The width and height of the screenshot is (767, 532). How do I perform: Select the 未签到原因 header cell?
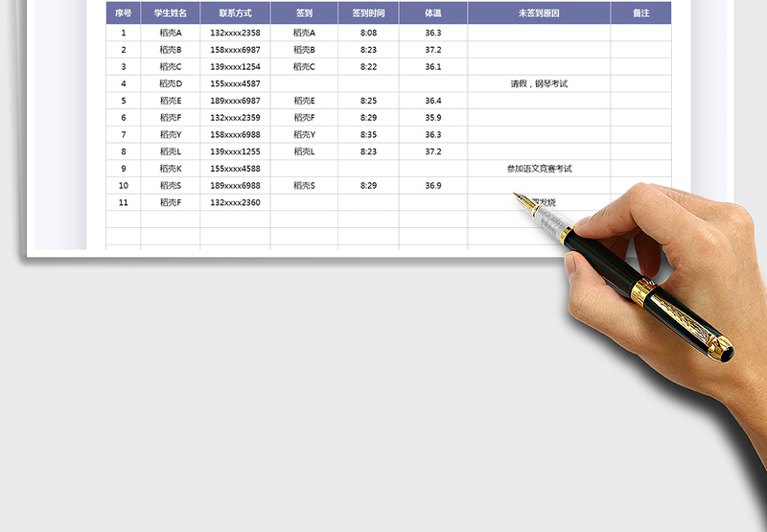tap(539, 13)
